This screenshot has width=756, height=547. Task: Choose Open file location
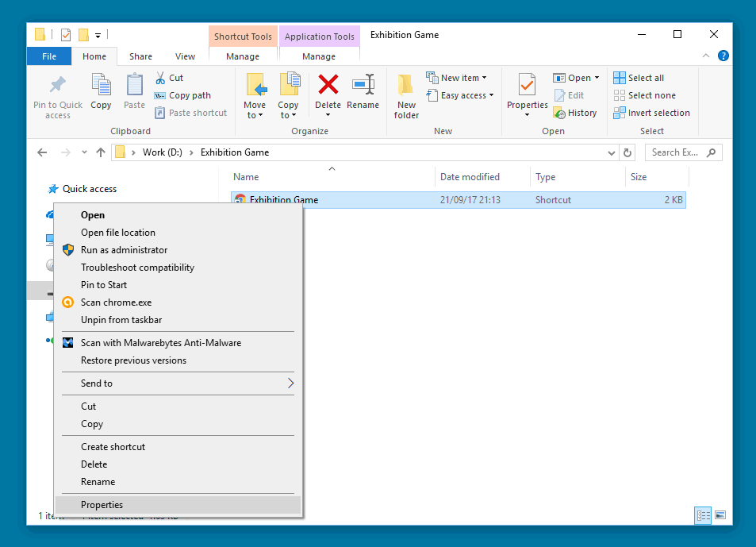(x=178, y=233)
